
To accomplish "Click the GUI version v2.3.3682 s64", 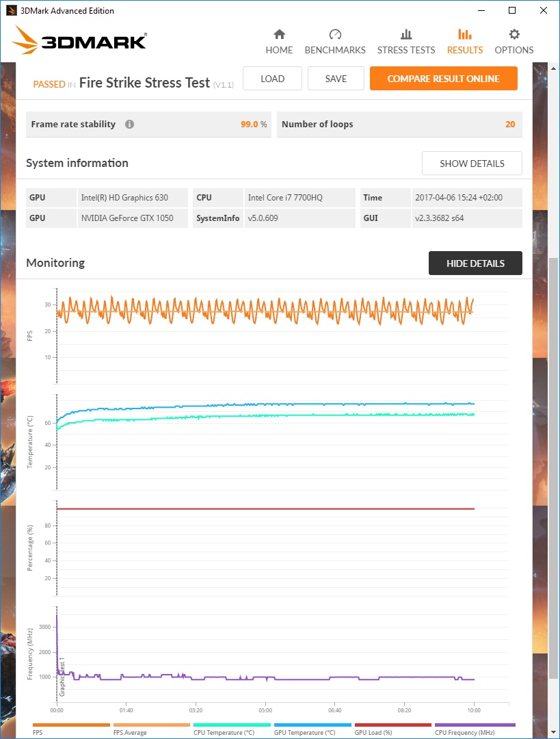I will [467, 218].
